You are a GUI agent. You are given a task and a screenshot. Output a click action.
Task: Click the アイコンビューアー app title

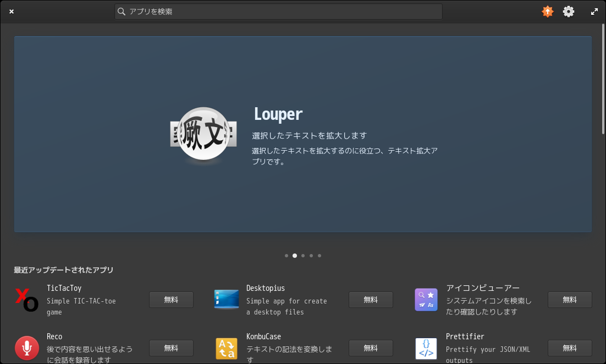tap(483, 288)
